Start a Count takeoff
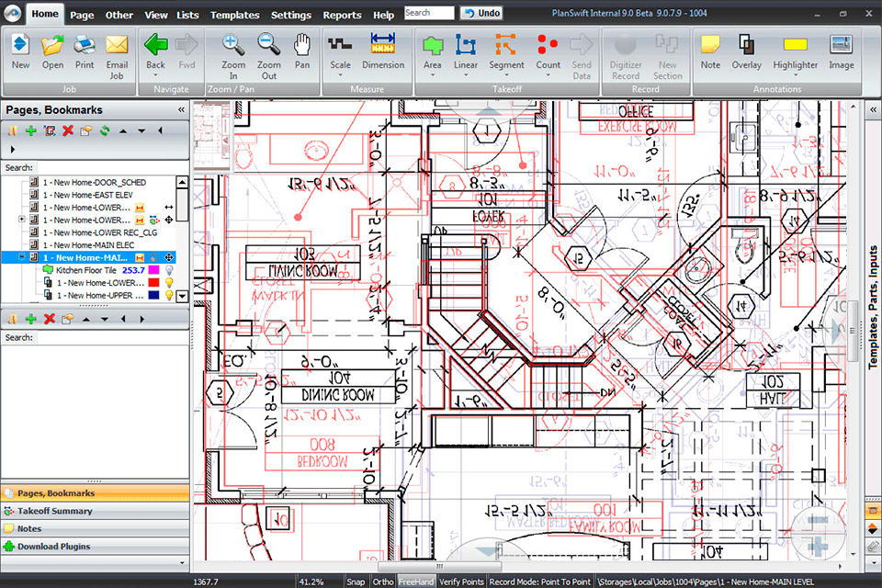 (548, 51)
